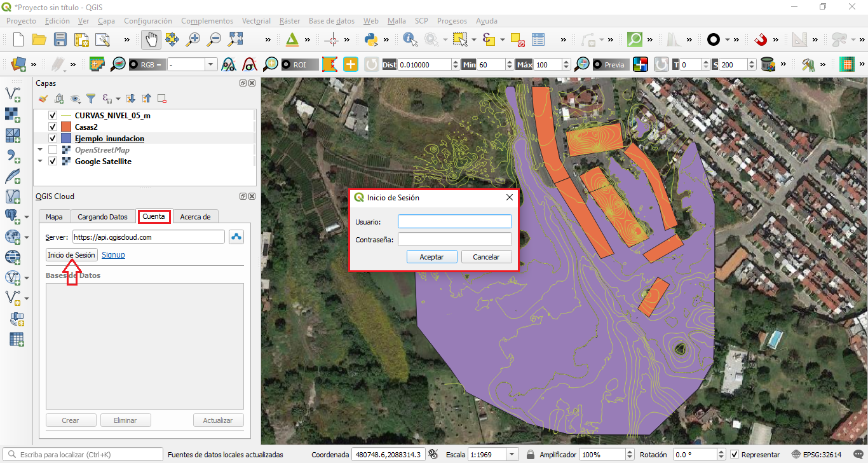
Task: Click the Zoom In magnifier tool
Action: coord(193,39)
